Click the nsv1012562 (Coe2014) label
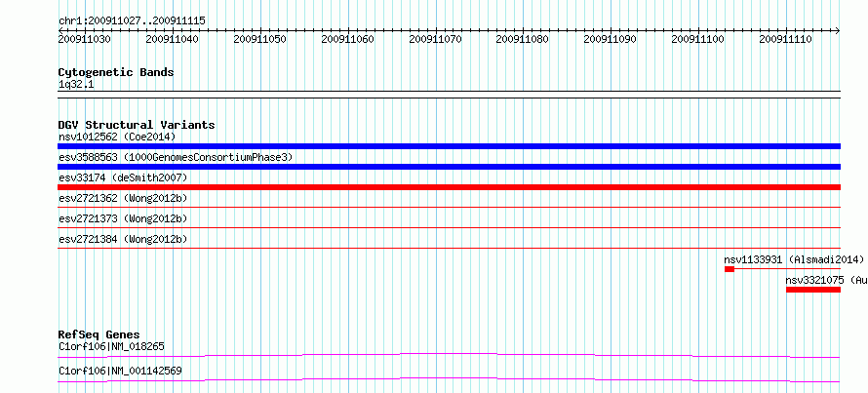This screenshot has height=393, width=868. coord(117,137)
